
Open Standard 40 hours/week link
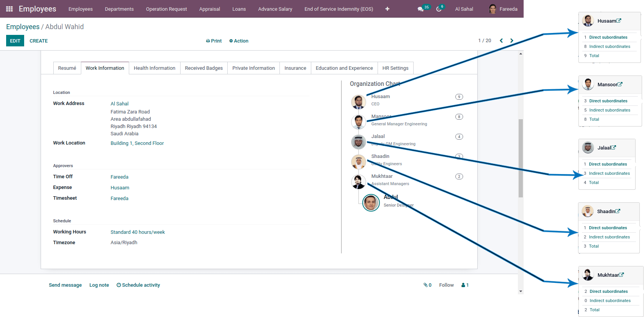point(138,232)
